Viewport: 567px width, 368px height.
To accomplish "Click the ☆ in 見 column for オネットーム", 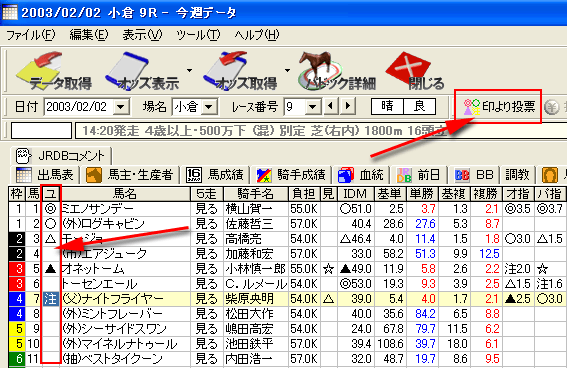I will click(328, 269).
